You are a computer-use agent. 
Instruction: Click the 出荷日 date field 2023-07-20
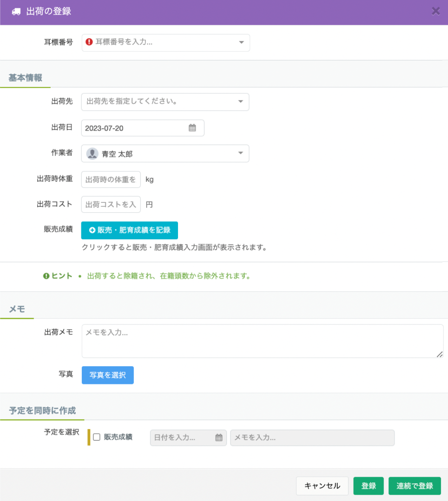[143, 128]
